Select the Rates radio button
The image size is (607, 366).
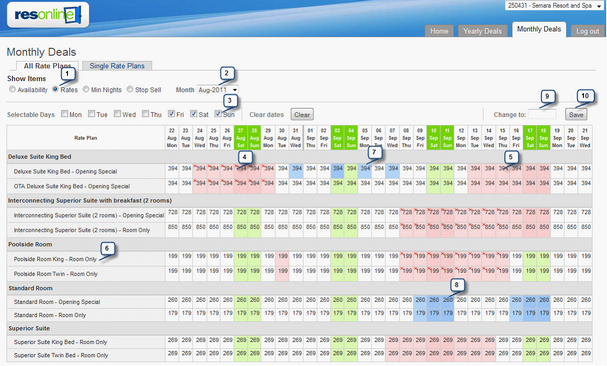[55, 89]
